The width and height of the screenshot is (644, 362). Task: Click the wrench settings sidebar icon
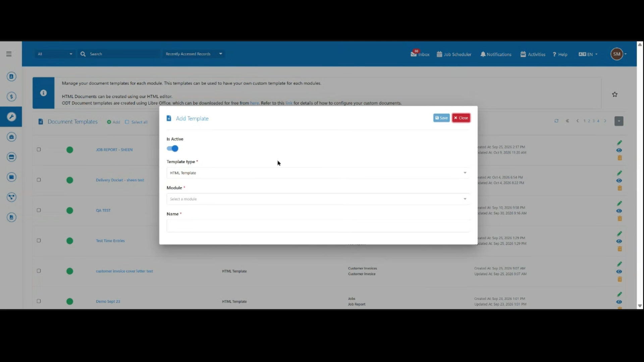pos(11,117)
